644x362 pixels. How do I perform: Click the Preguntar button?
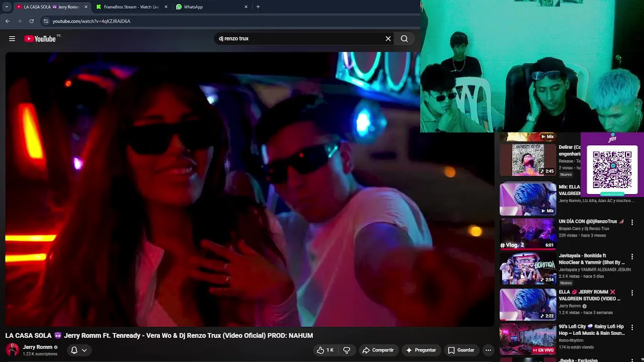[421, 350]
